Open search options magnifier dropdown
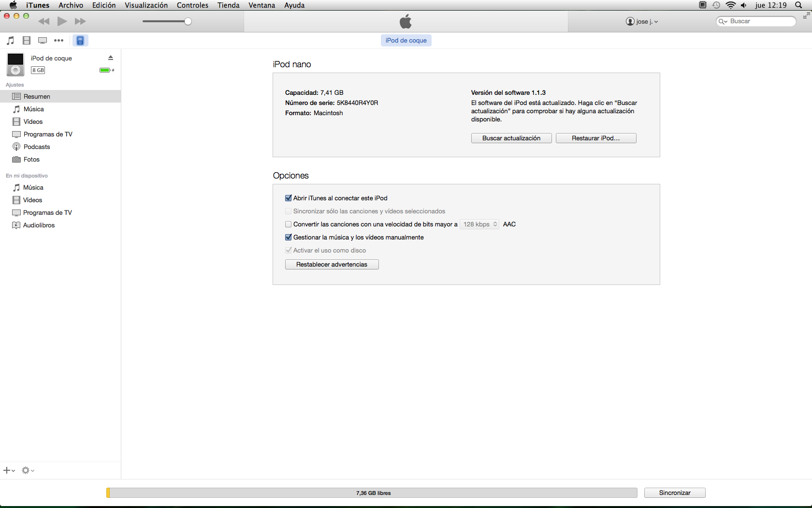Viewport: 812px width, 508px height. (723, 21)
